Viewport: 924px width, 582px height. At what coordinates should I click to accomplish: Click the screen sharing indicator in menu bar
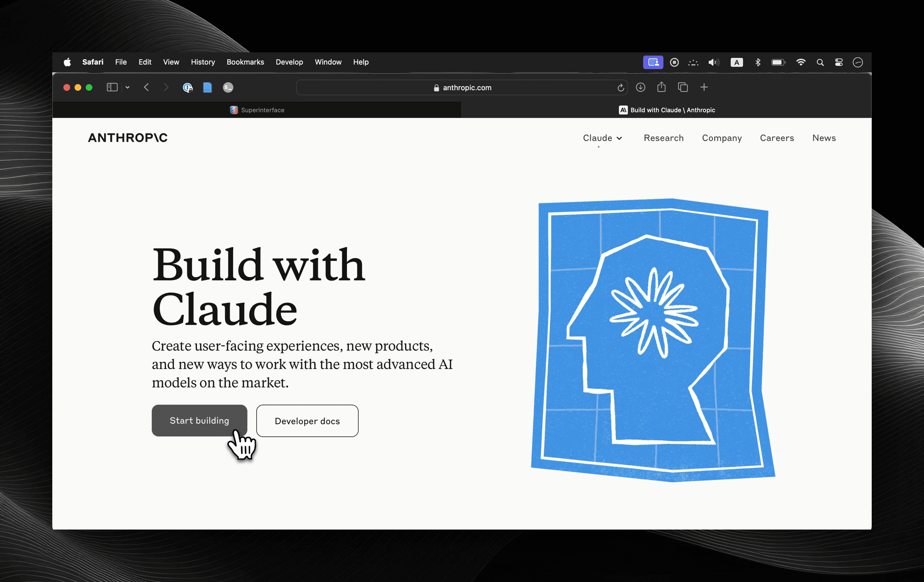click(653, 62)
